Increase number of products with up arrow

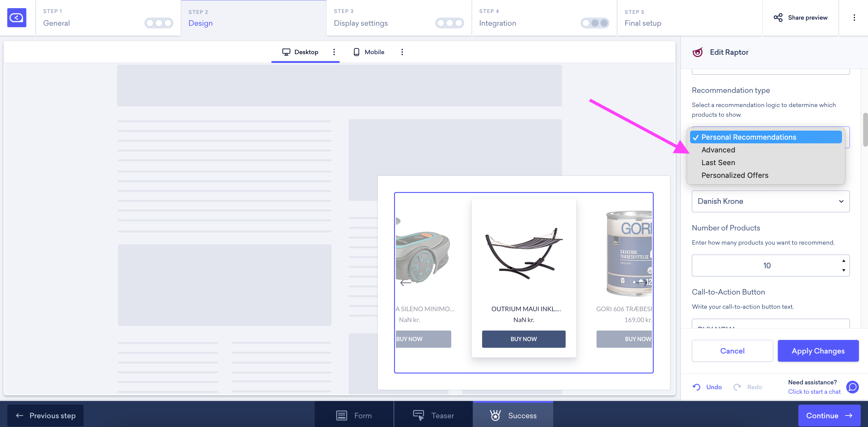point(843,261)
